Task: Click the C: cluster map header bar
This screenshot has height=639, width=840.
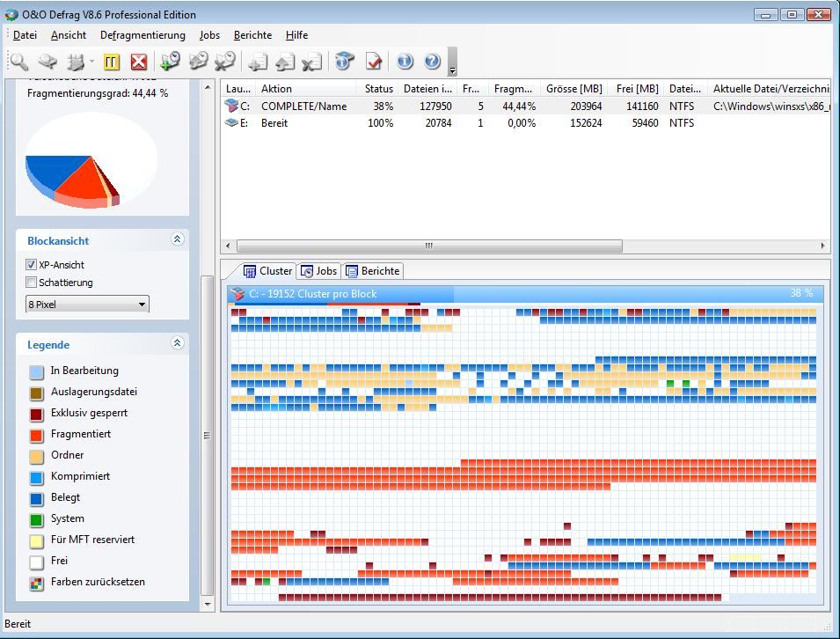Action: click(525, 294)
